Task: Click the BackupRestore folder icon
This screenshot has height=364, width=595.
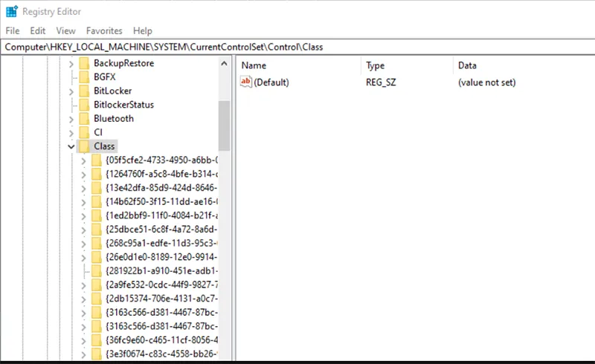Action: 84,63
